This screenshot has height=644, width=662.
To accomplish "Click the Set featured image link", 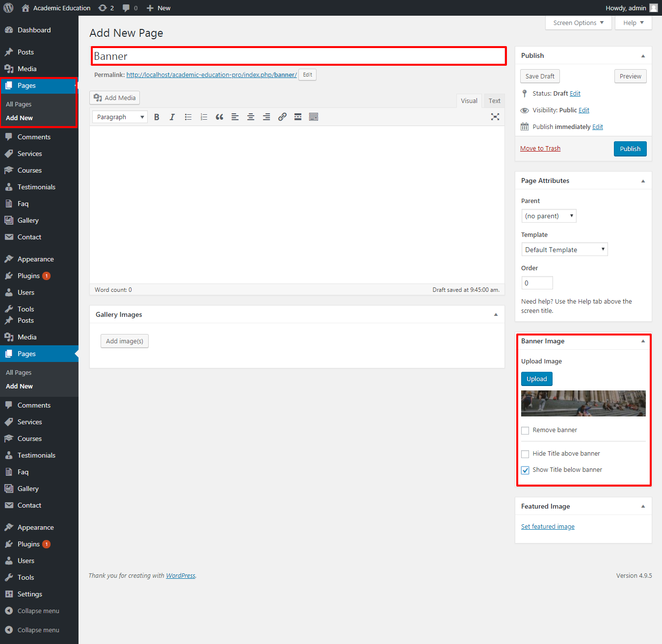I will coord(548,527).
